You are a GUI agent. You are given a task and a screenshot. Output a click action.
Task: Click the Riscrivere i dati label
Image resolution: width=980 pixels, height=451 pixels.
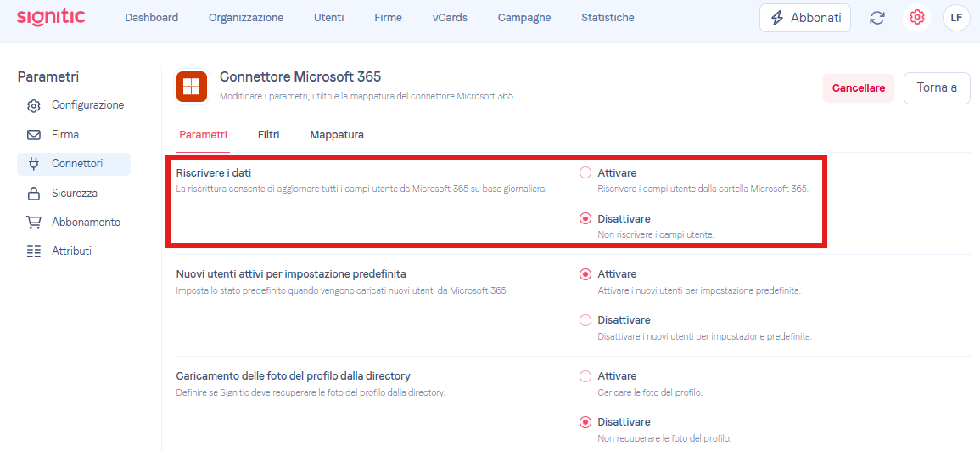click(213, 172)
